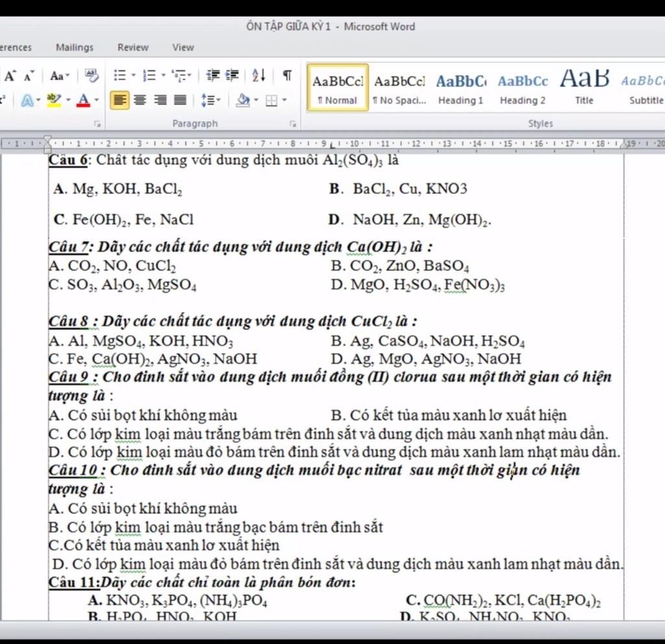Click the heading 'Câu 11' in document
This screenshot has width=665, height=644.
tap(73, 582)
